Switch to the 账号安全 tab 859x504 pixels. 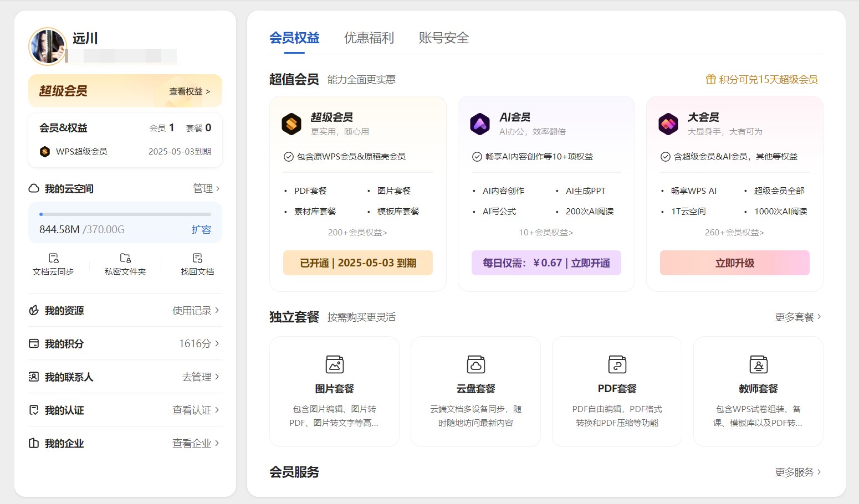pos(444,38)
